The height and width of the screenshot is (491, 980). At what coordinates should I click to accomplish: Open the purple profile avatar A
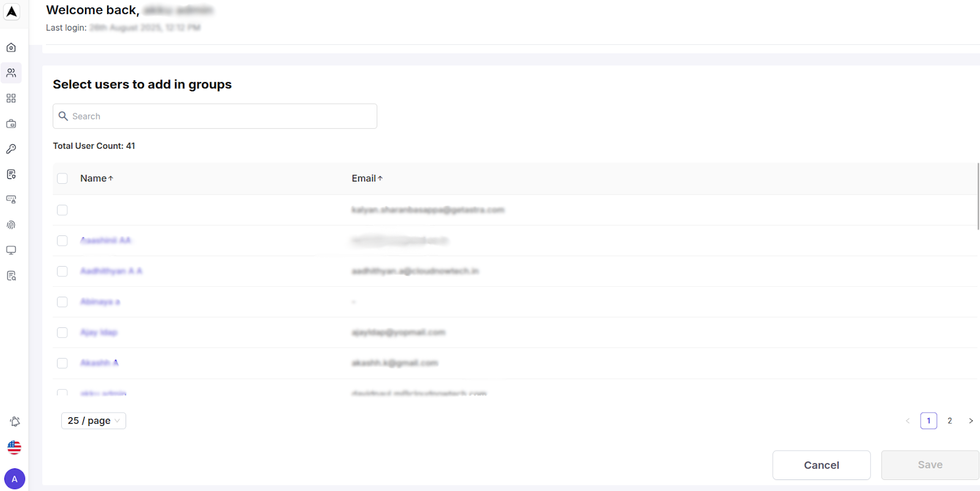click(15, 479)
